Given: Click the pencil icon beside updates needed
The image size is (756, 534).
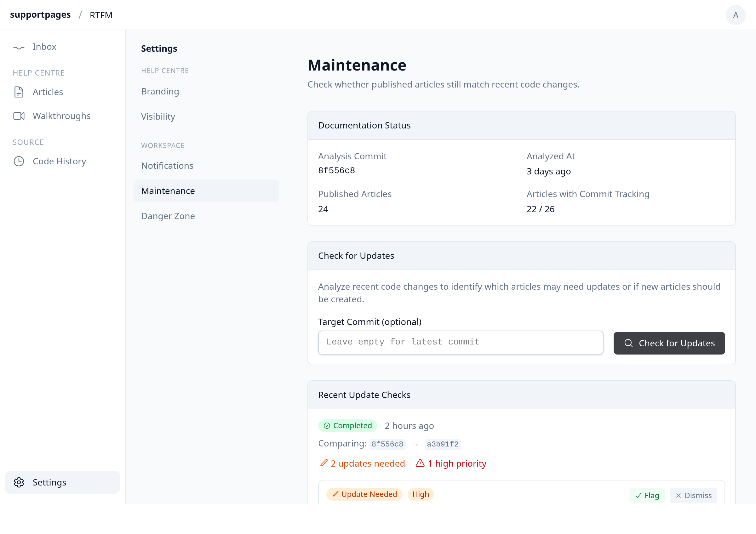Looking at the screenshot, I should [324, 463].
